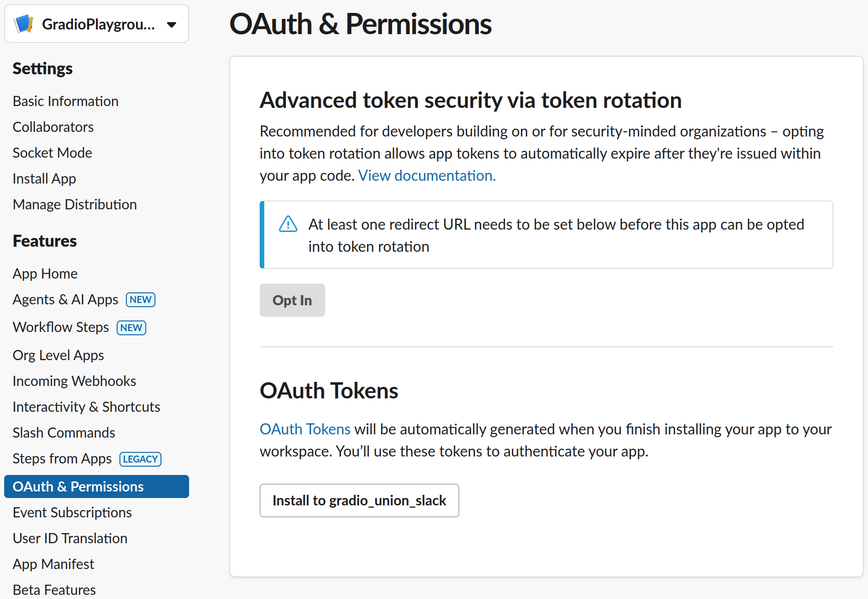Select App Home in Features

[x=45, y=273]
